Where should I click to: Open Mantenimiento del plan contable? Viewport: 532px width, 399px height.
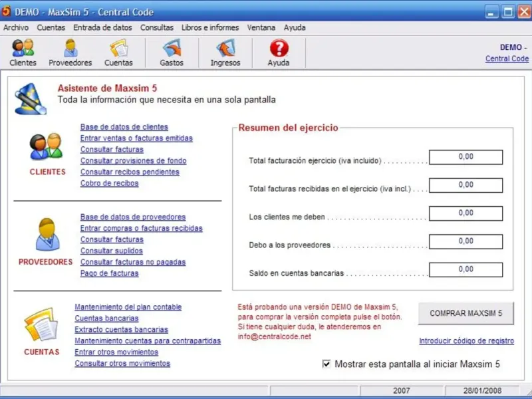pos(128,307)
